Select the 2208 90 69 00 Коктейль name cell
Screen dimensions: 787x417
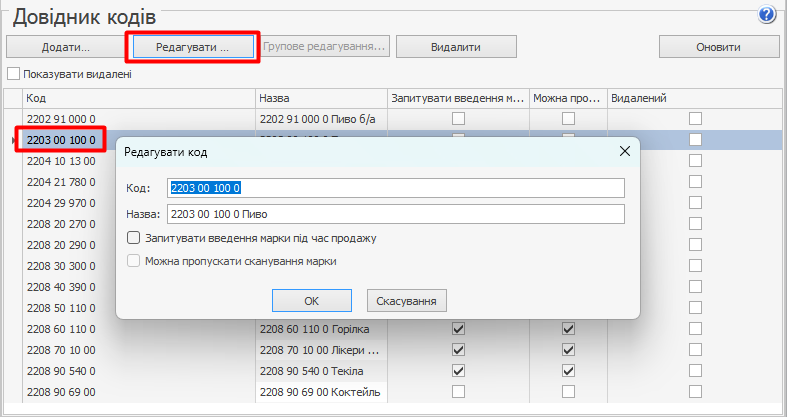click(320, 390)
